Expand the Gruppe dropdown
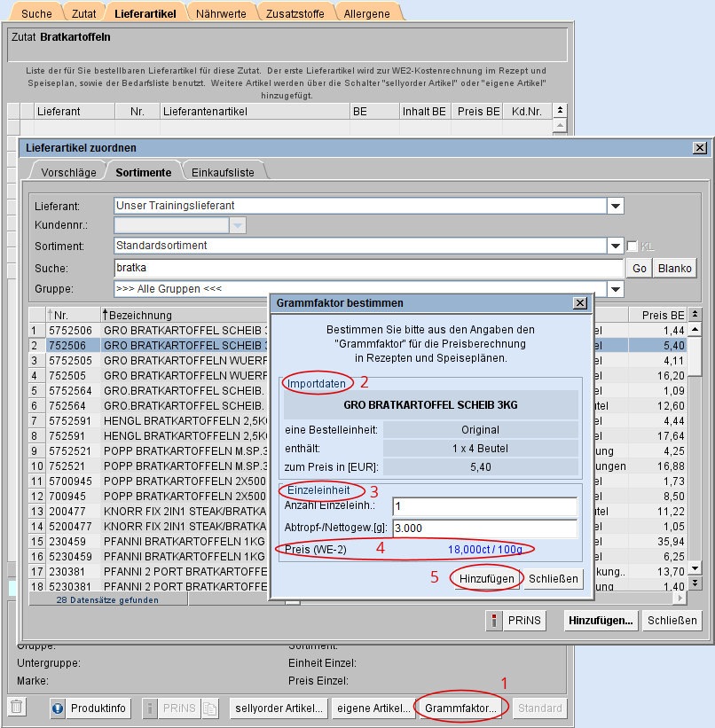This screenshot has width=715, height=728. click(616, 289)
